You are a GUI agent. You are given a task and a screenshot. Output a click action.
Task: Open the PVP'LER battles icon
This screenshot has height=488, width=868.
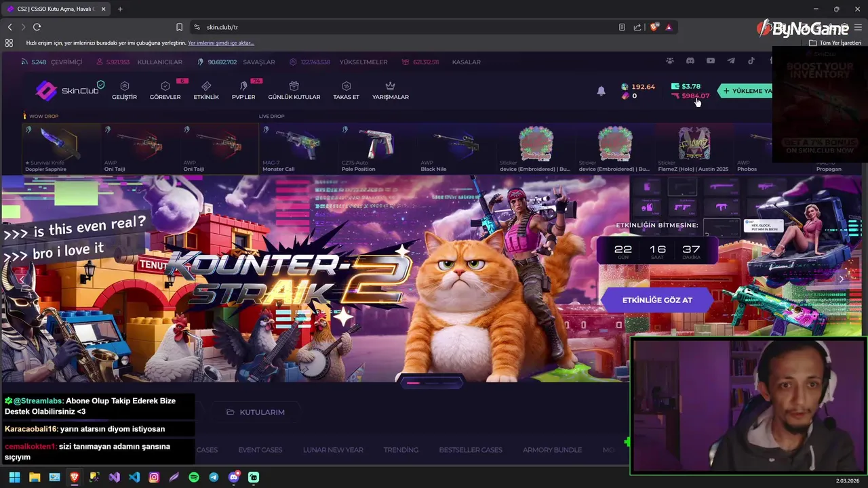tap(243, 86)
